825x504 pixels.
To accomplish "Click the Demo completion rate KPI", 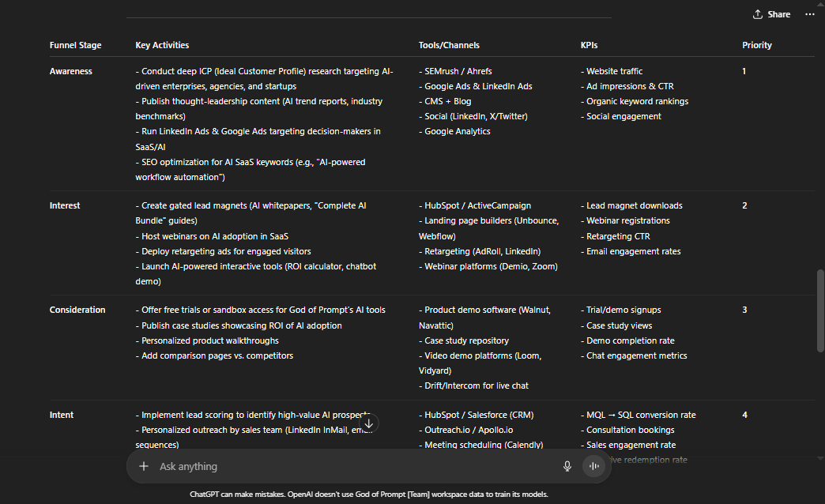I will pyautogui.click(x=627, y=341).
